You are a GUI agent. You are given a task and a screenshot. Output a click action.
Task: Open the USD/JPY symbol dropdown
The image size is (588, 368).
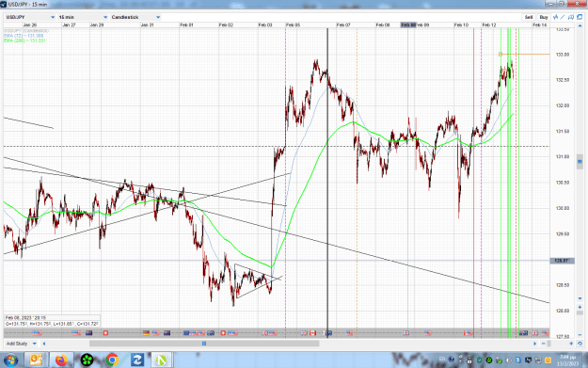30,17
